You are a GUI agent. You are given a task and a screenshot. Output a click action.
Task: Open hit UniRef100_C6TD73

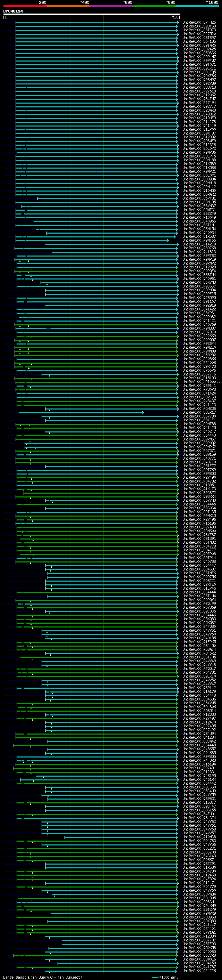click(x=199, y=30)
